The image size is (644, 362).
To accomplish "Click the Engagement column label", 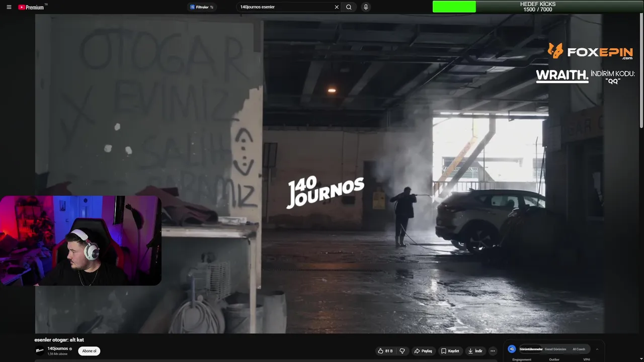I will pos(522,359).
